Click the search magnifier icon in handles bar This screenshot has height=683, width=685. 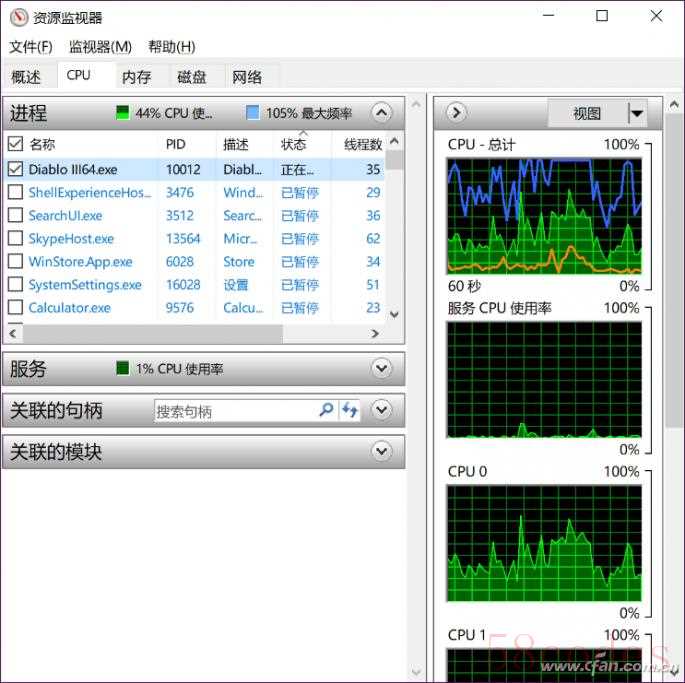(x=326, y=410)
